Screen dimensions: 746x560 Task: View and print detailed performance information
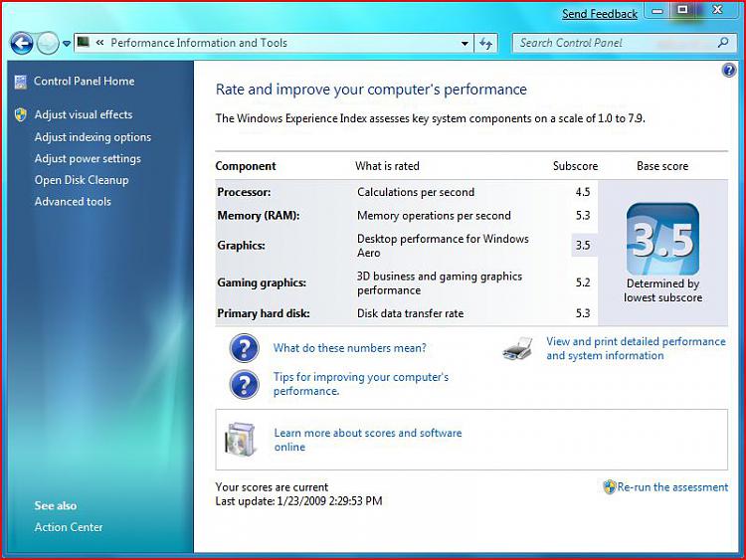[x=636, y=349]
